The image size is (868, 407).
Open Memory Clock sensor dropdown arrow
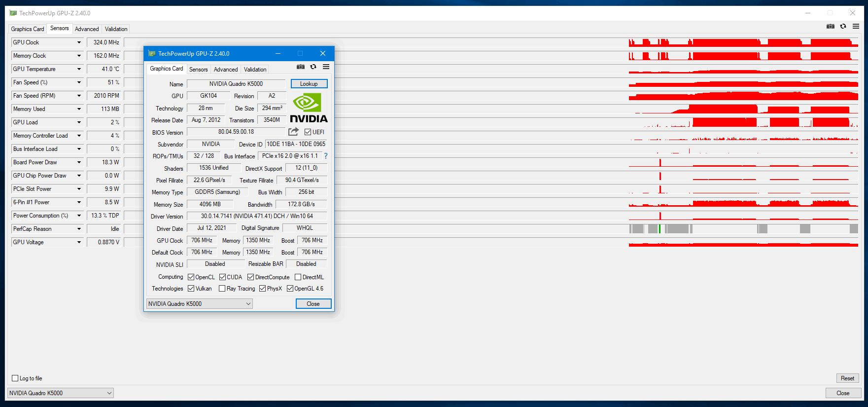pyautogui.click(x=79, y=56)
